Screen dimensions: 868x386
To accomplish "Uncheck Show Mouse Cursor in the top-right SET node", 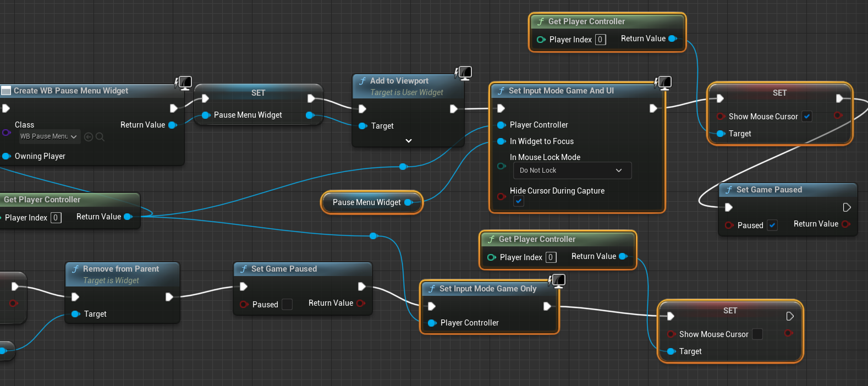I will pos(807,117).
